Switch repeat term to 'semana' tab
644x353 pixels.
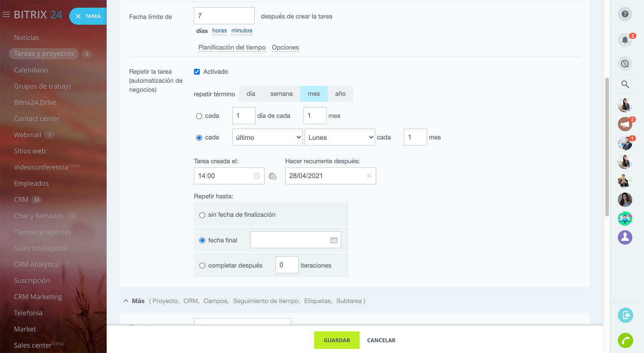[x=281, y=94]
